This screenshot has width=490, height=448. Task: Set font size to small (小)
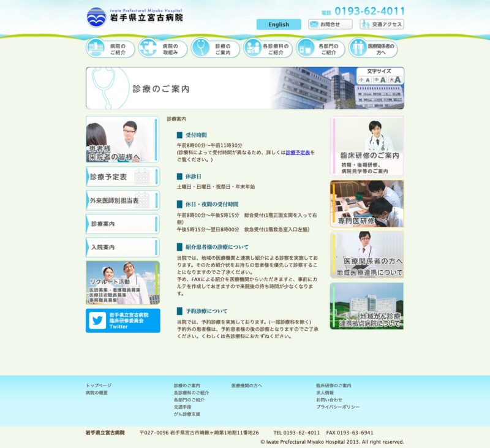point(364,80)
